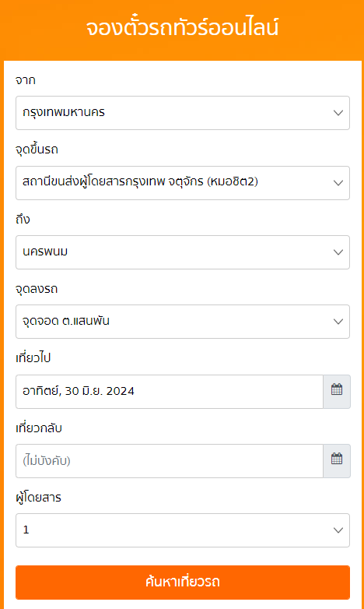Viewport: 364px width, 609px height.
Task: Open the calendar icon for เที่ยวกลับ date
Action: coord(337,461)
